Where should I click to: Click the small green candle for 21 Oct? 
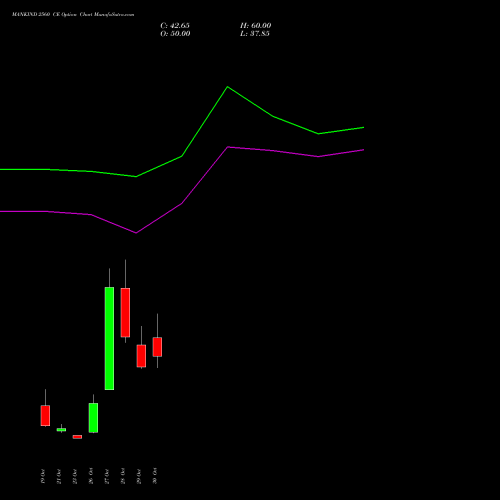61,430
